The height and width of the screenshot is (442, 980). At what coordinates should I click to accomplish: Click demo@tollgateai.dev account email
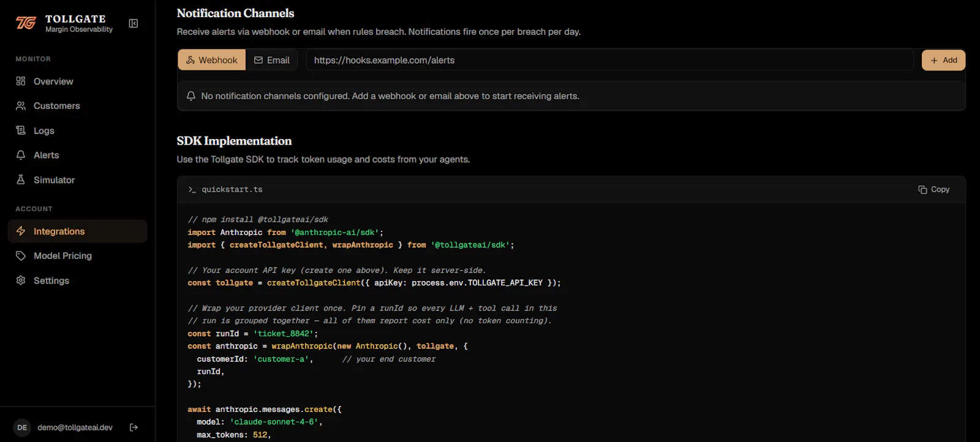pyautogui.click(x=75, y=427)
